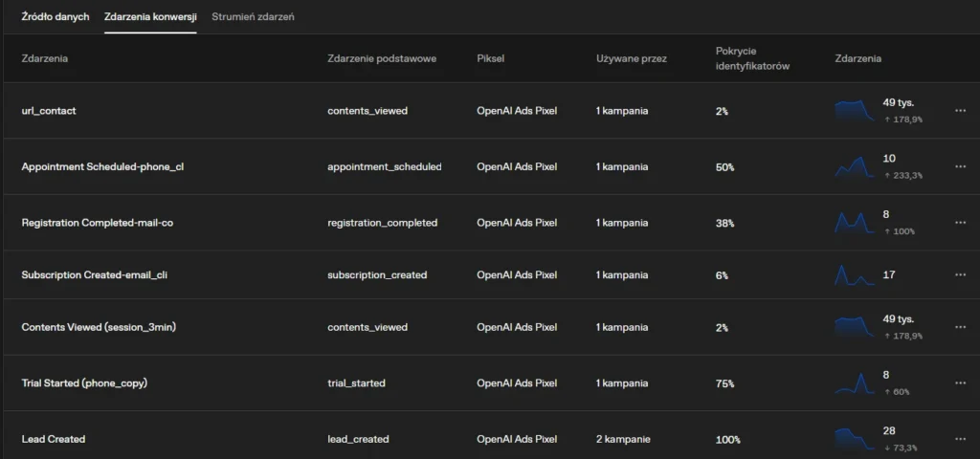980x459 pixels.
Task: Click the Registration Completed-mail-co sparkline chart
Action: coord(855,222)
